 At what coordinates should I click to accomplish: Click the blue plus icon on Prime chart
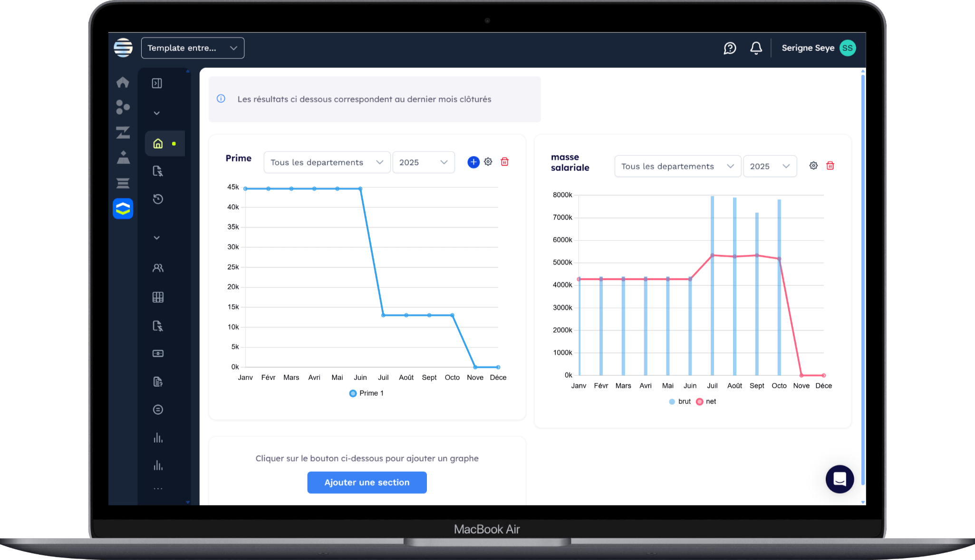(473, 162)
